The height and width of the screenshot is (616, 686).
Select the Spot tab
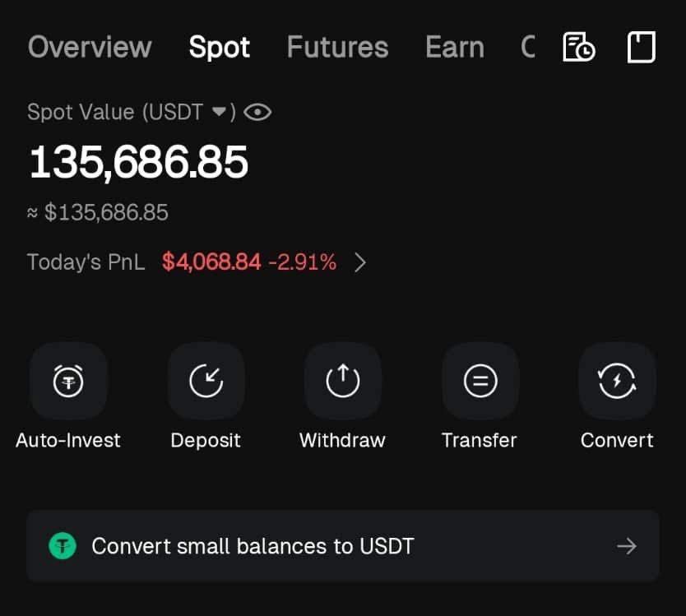[220, 48]
